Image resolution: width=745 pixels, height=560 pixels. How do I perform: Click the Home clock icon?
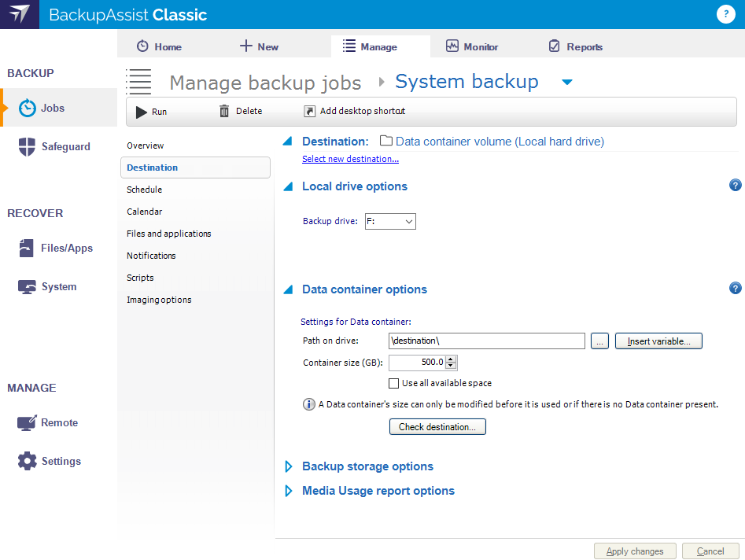[x=142, y=46]
